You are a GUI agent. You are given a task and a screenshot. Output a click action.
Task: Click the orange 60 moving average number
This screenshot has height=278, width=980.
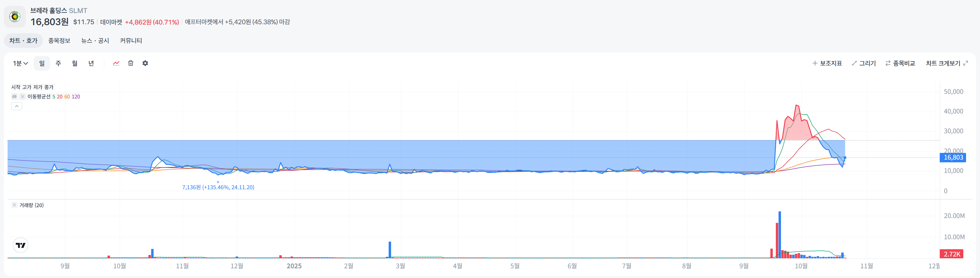67,97
